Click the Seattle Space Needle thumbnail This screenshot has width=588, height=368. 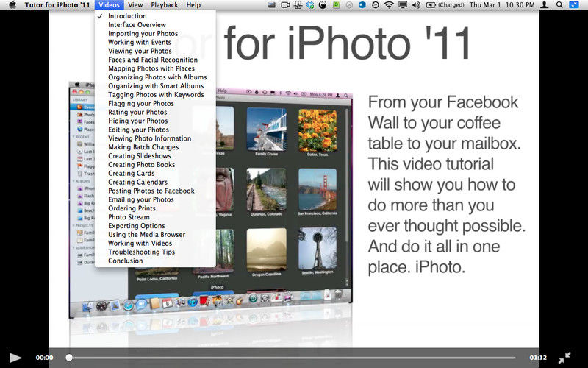pos(318,248)
